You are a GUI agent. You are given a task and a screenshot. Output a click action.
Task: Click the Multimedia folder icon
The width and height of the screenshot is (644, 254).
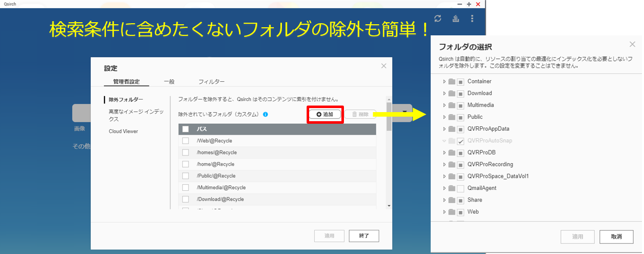click(x=452, y=105)
